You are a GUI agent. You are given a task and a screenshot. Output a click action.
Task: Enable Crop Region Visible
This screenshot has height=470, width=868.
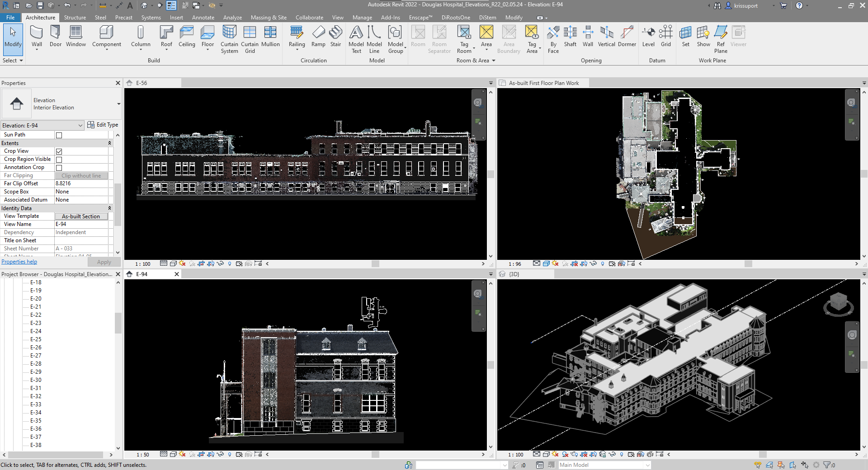[59, 159]
